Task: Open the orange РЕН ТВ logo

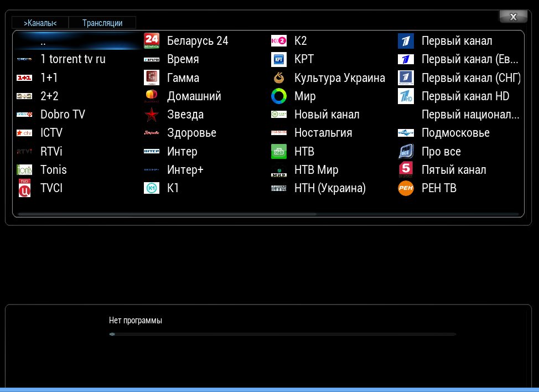Action: 406,188
